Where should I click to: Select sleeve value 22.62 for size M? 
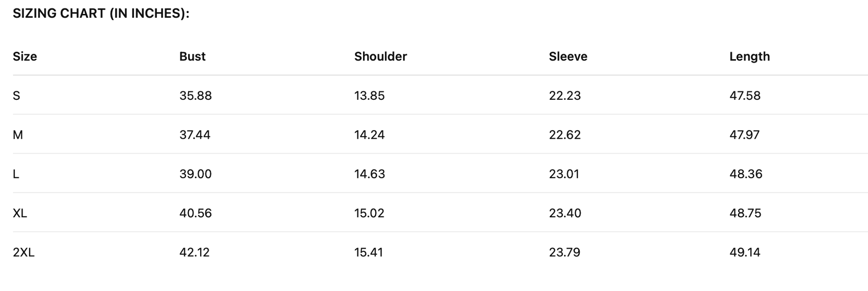[565, 135]
